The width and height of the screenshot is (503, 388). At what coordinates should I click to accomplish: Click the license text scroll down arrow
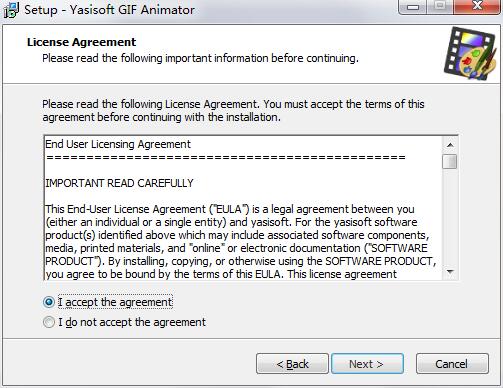[x=450, y=272]
